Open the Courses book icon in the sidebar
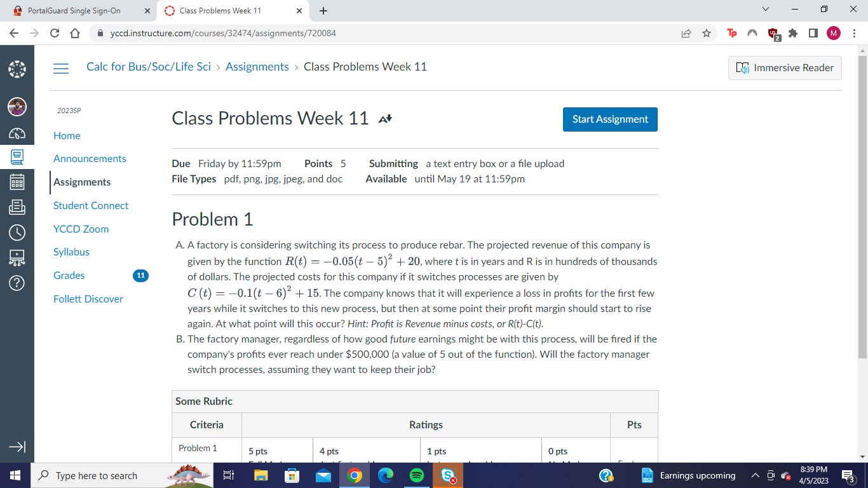This screenshot has height=488, width=868. pyautogui.click(x=17, y=157)
